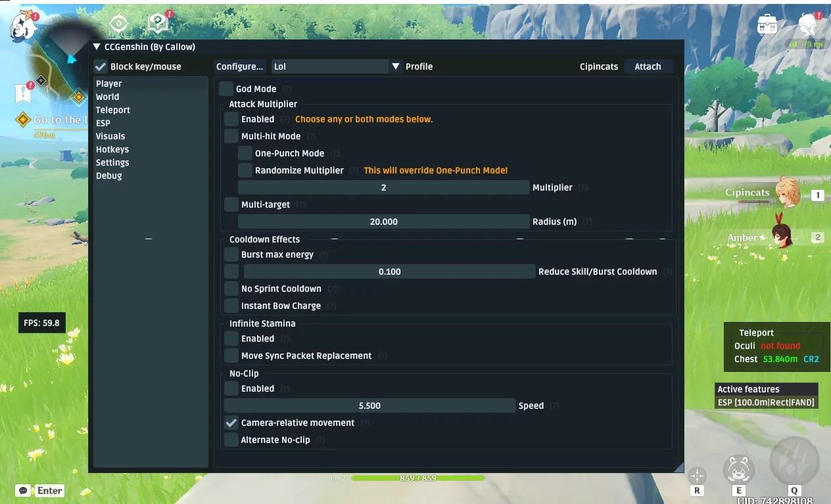The image size is (831, 504).
Task: Adjust the Multiplier slider value 2
Action: point(384,187)
